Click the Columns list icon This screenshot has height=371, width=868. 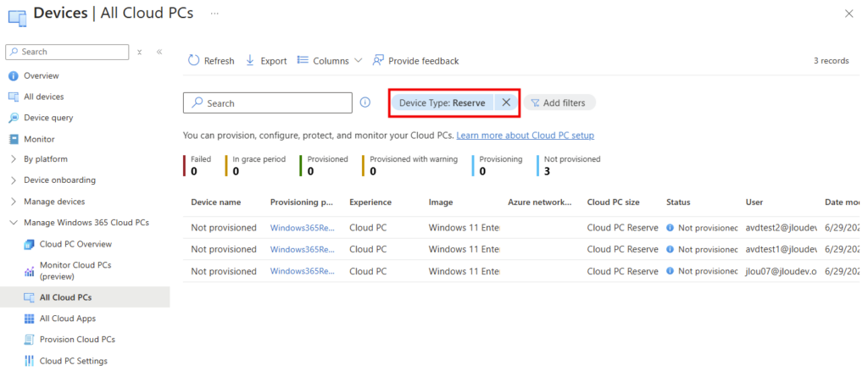(303, 59)
